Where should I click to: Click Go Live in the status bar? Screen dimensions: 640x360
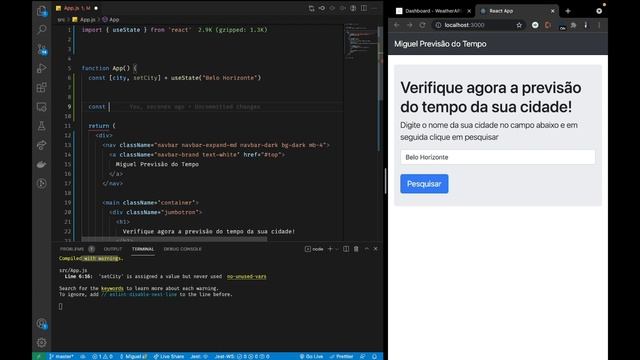click(x=311, y=356)
